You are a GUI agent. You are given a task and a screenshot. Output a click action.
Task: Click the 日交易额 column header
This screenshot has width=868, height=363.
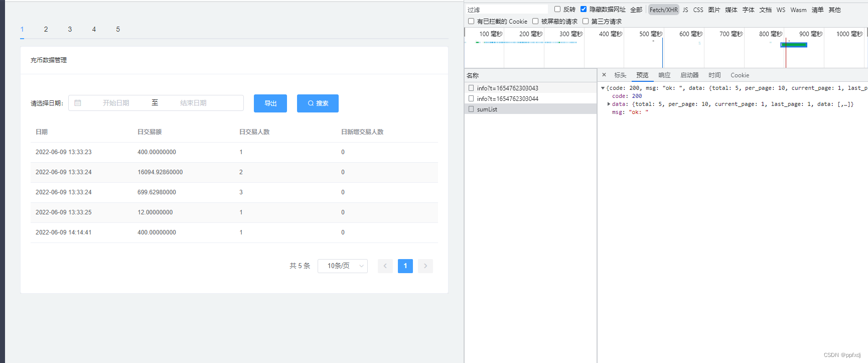point(150,132)
